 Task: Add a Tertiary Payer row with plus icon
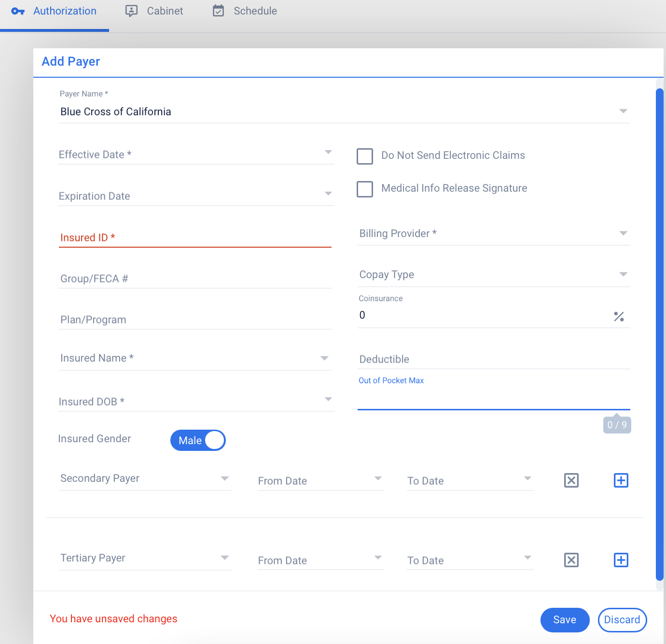pos(621,560)
